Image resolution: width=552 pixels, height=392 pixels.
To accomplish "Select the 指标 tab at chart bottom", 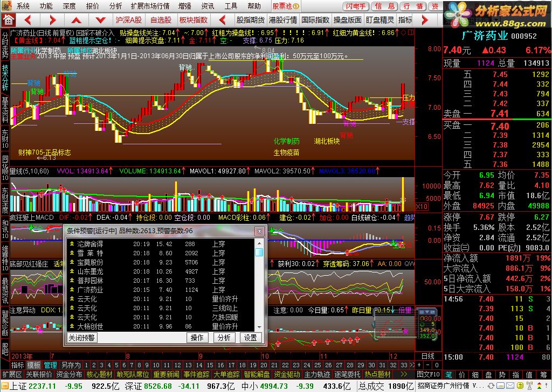I will tap(17, 365).
